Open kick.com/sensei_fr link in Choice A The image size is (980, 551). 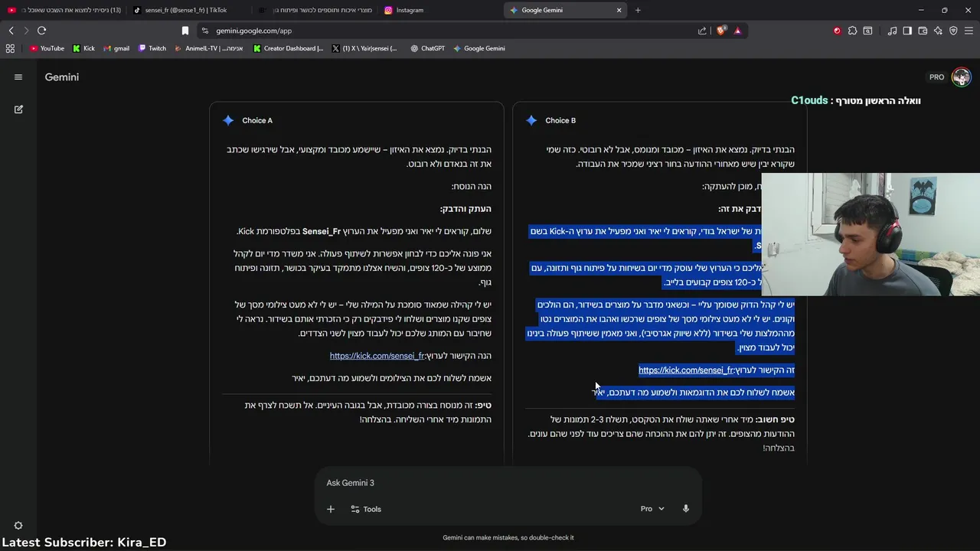point(377,356)
